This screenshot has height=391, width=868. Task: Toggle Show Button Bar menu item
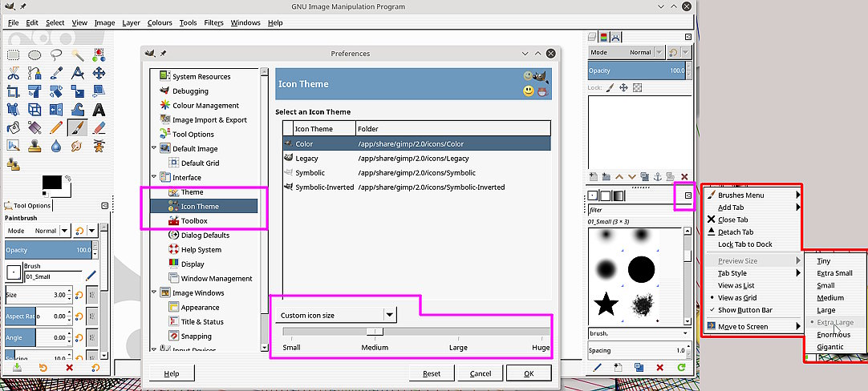click(745, 310)
